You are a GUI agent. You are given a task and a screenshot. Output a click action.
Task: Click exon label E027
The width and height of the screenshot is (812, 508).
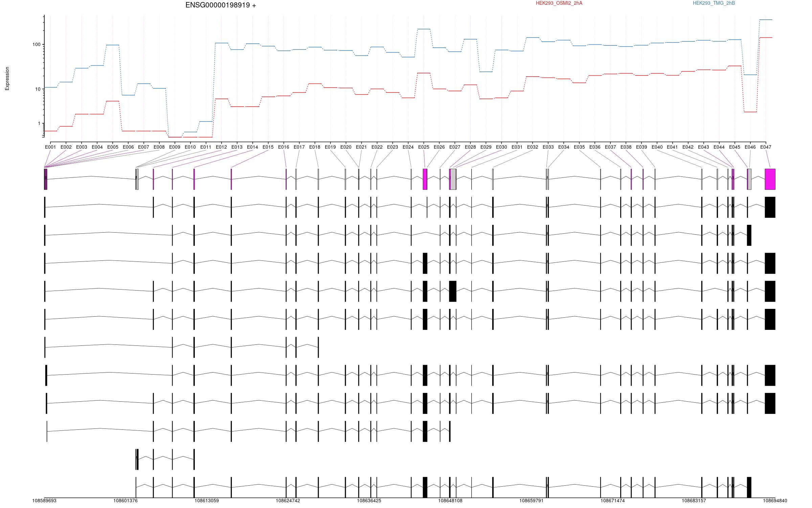click(455, 147)
